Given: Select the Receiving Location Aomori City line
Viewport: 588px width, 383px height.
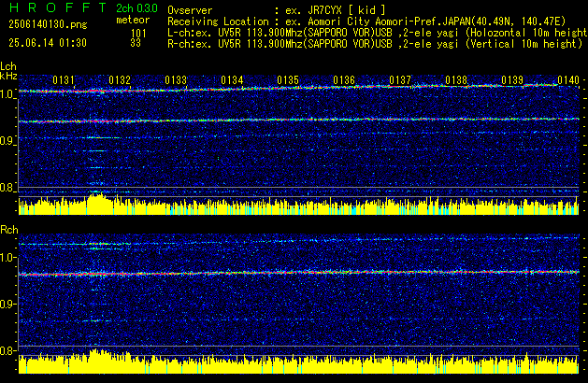Looking at the screenshot, I should pos(366,21).
